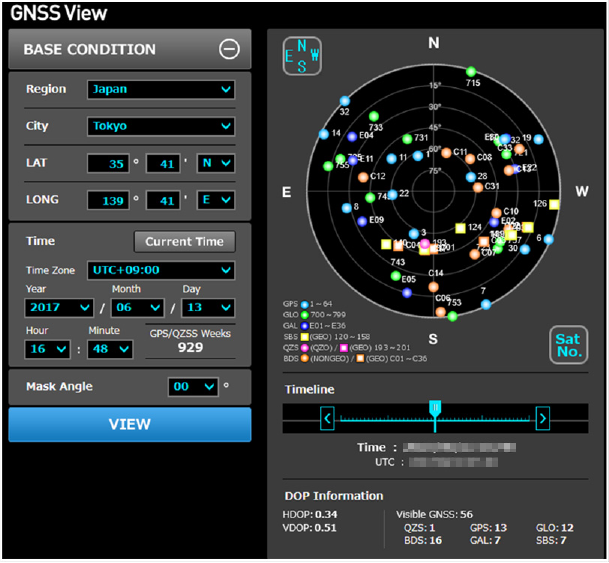Select GPS satellite 19 on skyplot

[x=538, y=139]
